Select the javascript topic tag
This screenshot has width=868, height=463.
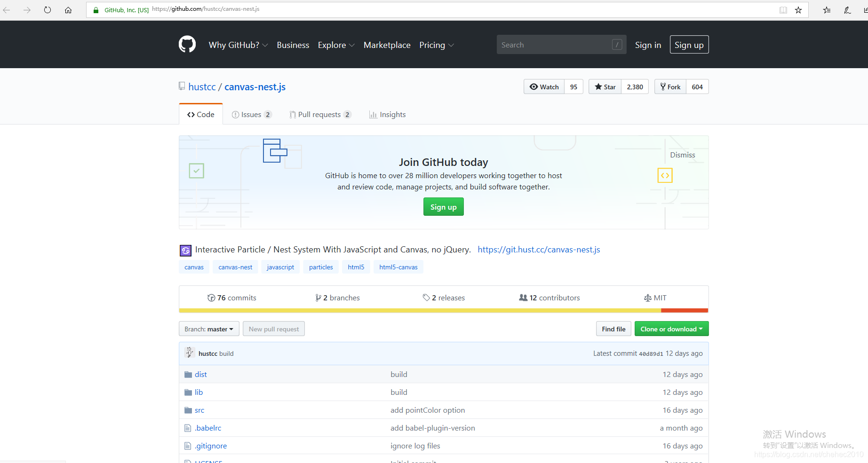(280, 267)
